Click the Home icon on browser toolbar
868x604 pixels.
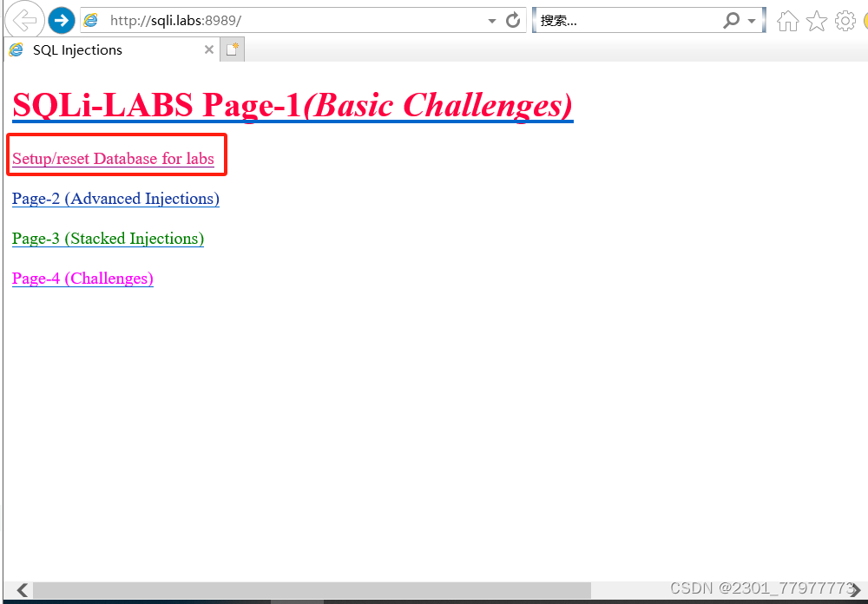click(x=787, y=20)
